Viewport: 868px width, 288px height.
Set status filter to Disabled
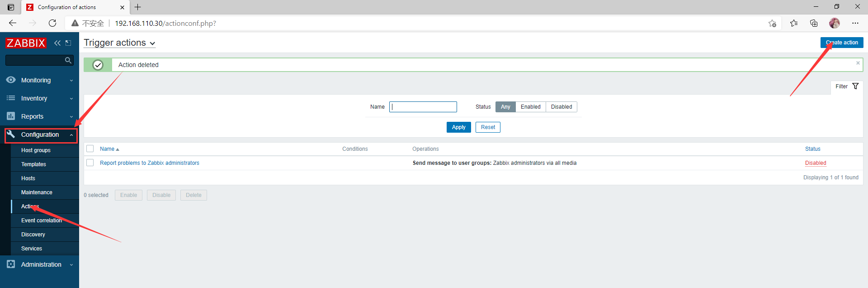pyautogui.click(x=561, y=107)
